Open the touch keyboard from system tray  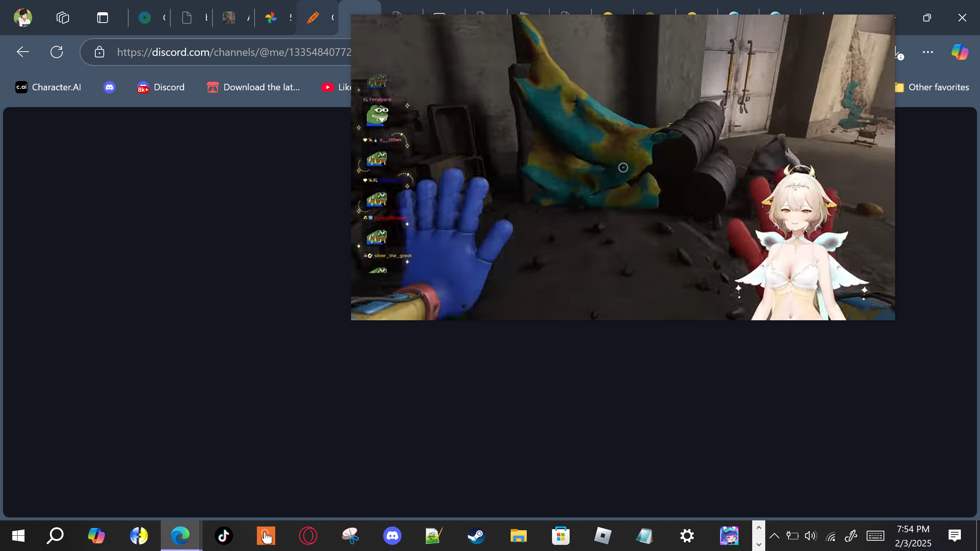pos(875,536)
